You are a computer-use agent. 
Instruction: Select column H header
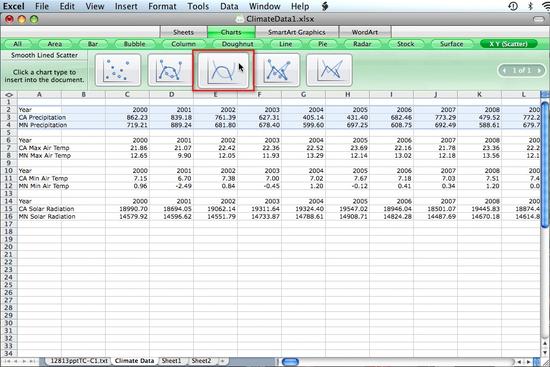coord(347,94)
